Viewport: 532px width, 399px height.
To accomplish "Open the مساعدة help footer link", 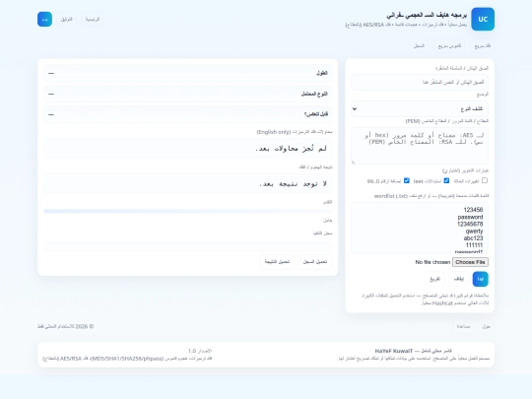I will click(x=463, y=326).
